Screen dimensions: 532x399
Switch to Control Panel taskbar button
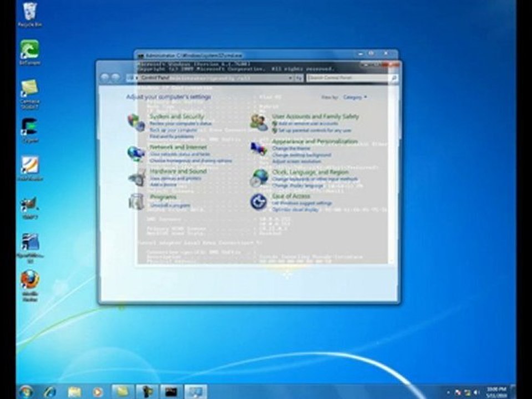click(x=196, y=392)
